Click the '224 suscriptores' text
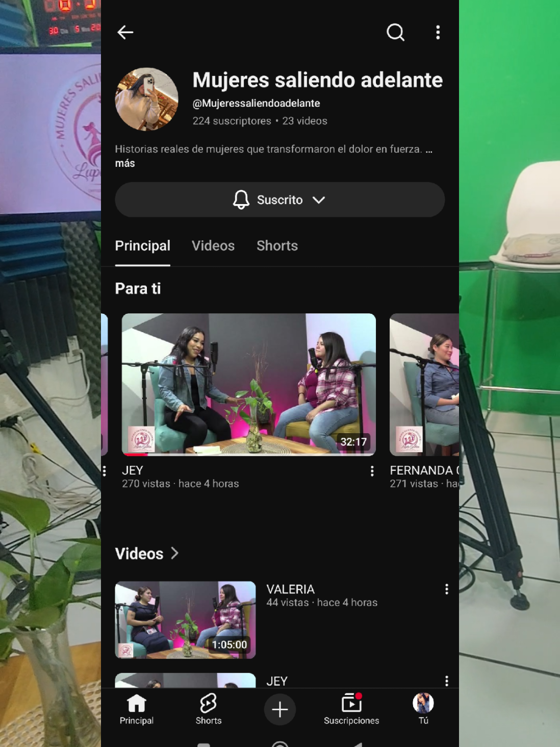The width and height of the screenshot is (560, 747). coord(232,121)
